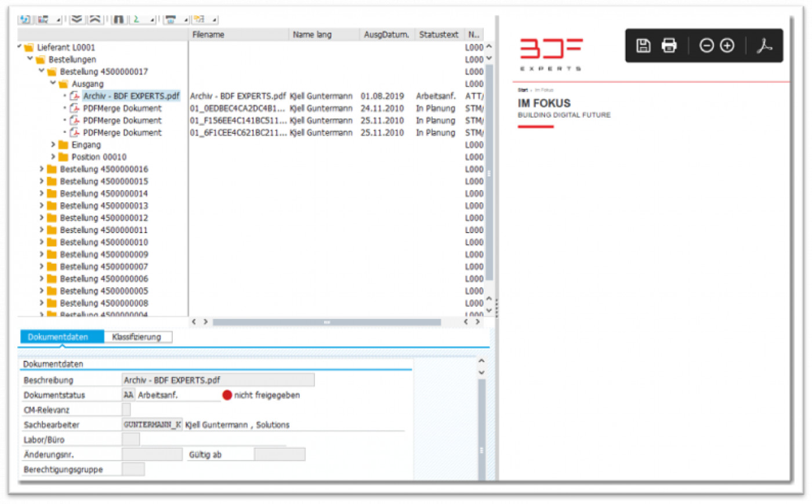Expand the Position 00010 folder
This screenshot has width=812, height=504.
coord(53,157)
